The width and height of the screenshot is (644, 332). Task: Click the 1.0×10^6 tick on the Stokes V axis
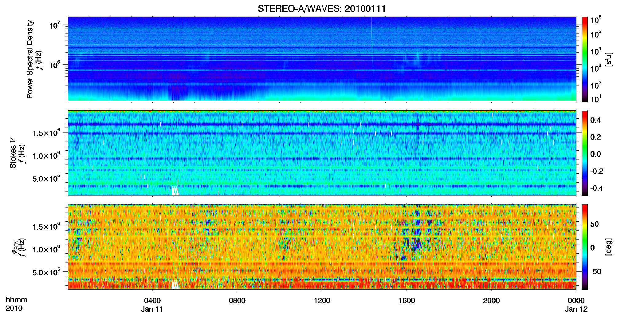(46, 155)
